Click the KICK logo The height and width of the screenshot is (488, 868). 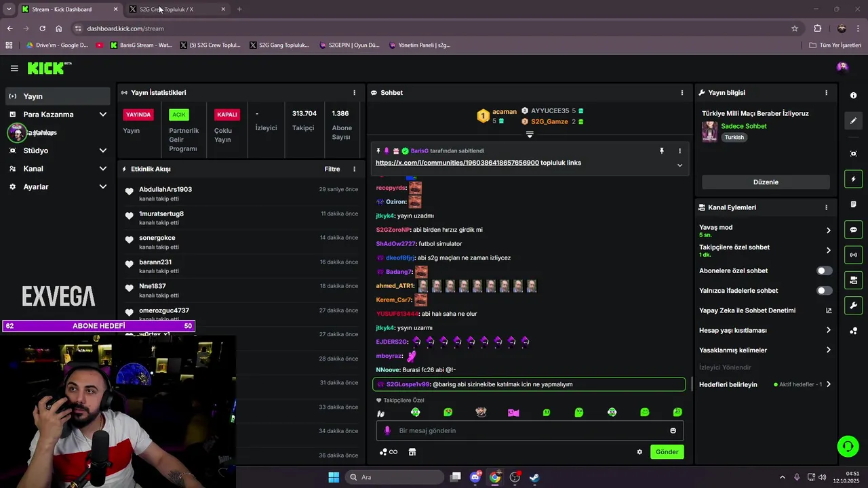tap(49, 68)
